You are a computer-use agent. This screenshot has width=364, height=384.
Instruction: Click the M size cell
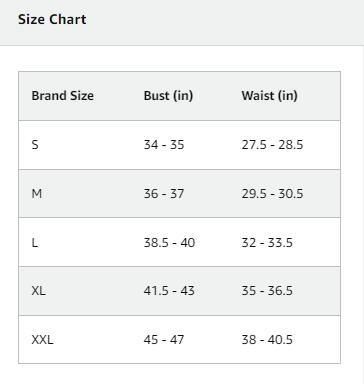(37, 193)
